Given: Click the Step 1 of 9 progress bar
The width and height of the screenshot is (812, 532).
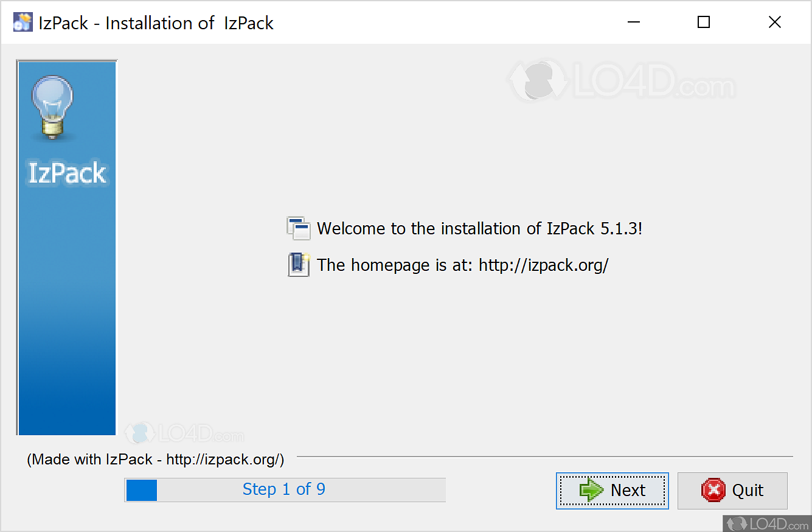Looking at the screenshot, I should (x=285, y=489).
